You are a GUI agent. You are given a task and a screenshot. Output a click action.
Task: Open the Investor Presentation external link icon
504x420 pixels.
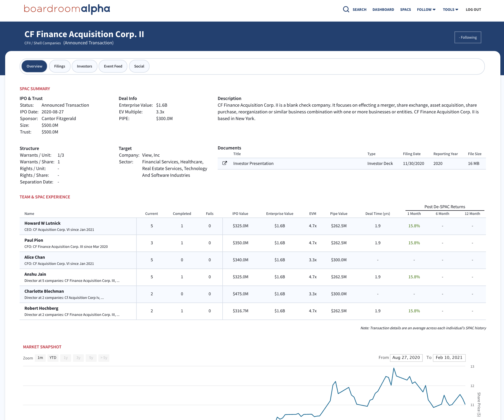point(225,163)
